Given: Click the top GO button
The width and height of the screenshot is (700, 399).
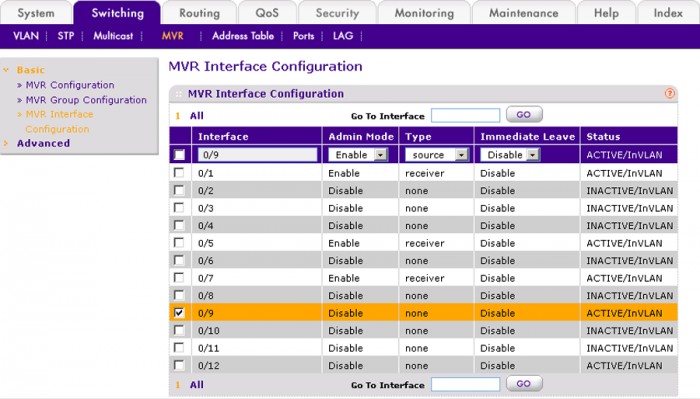Looking at the screenshot, I should click(524, 115).
